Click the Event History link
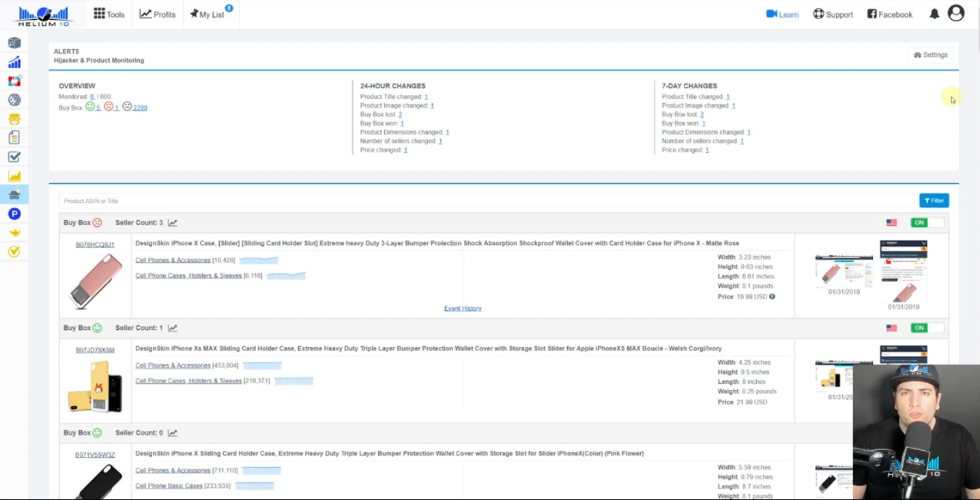980x500 pixels. (463, 308)
